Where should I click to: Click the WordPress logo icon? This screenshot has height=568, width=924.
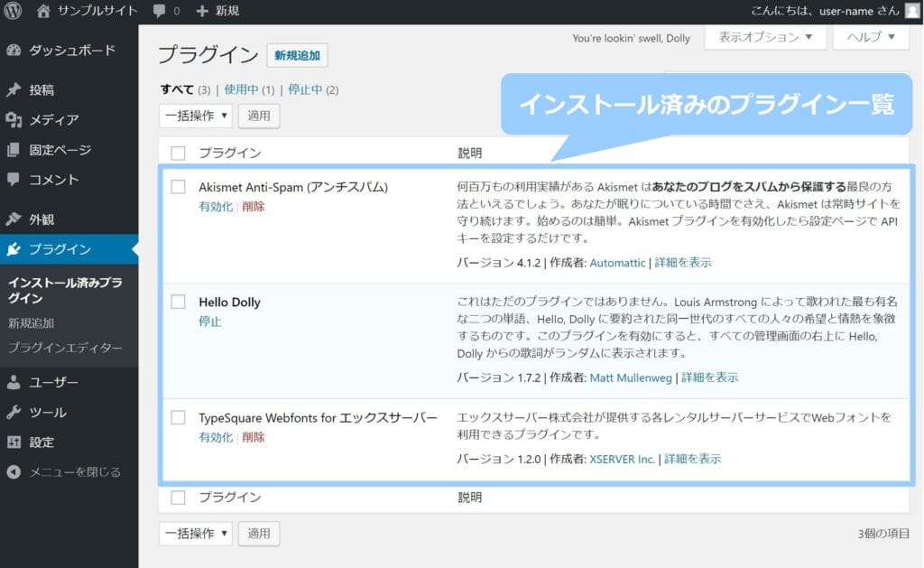tap(13, 12)
